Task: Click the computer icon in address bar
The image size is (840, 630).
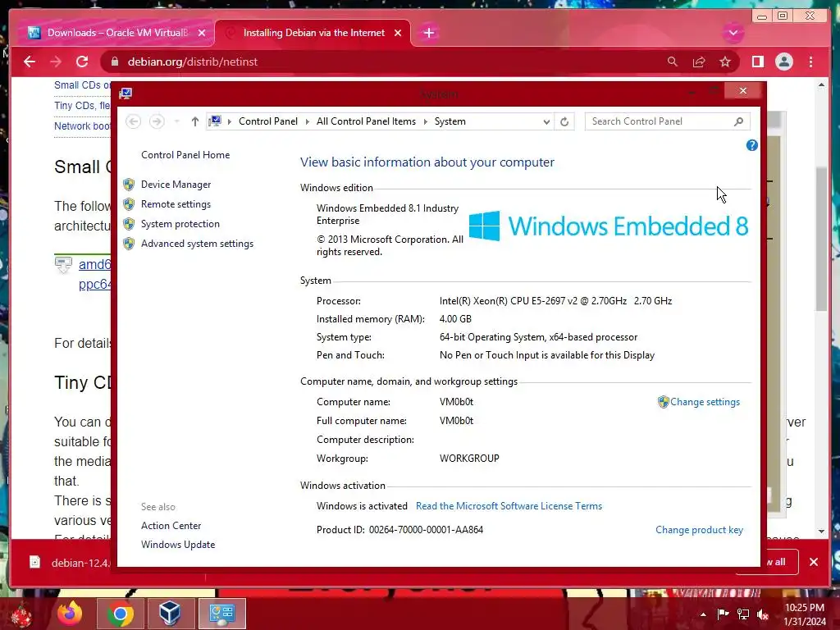Action: click(215, 121)
